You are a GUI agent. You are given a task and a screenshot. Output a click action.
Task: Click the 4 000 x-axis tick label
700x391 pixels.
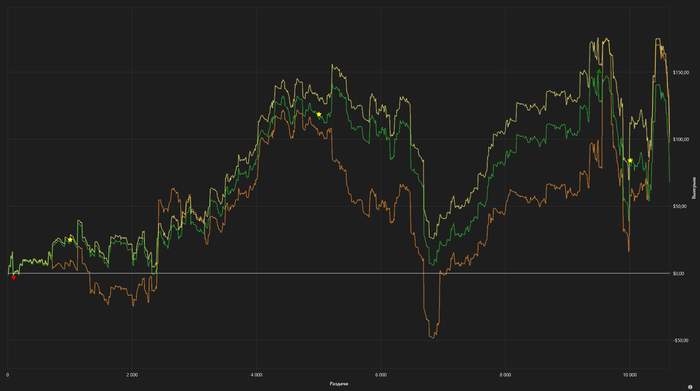coord(256,375)
